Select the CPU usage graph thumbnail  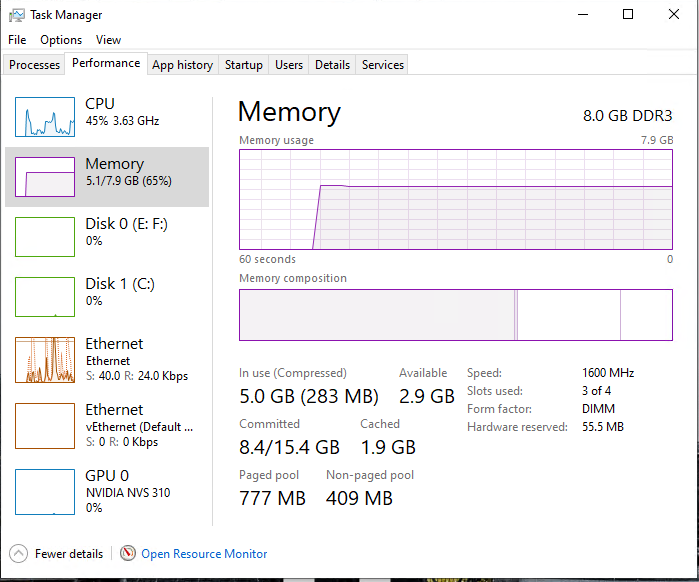pos(45,117)
